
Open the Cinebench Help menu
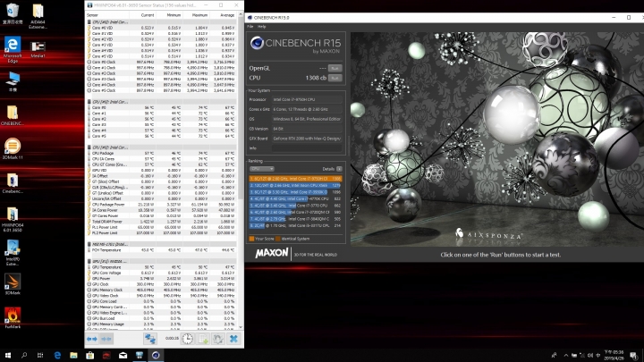(261, 26)
